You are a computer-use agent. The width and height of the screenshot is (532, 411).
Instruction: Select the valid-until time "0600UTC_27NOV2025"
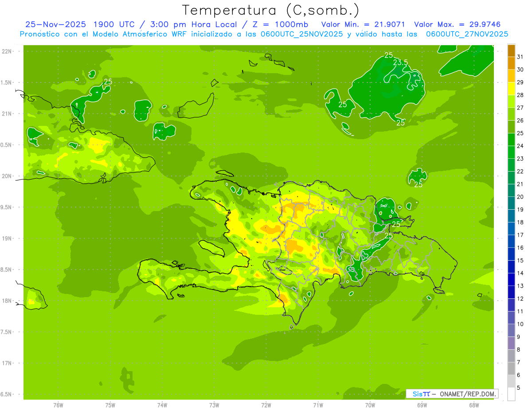tap(467, 34)
